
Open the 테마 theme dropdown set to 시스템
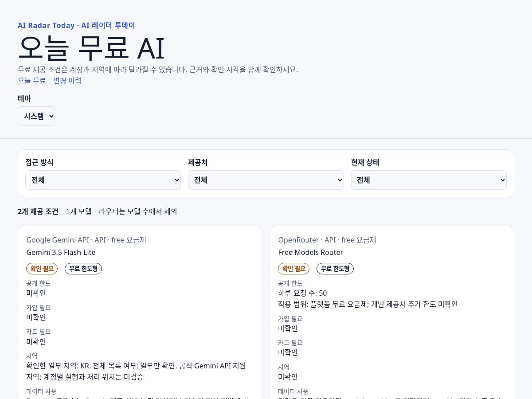coord(36,116)
